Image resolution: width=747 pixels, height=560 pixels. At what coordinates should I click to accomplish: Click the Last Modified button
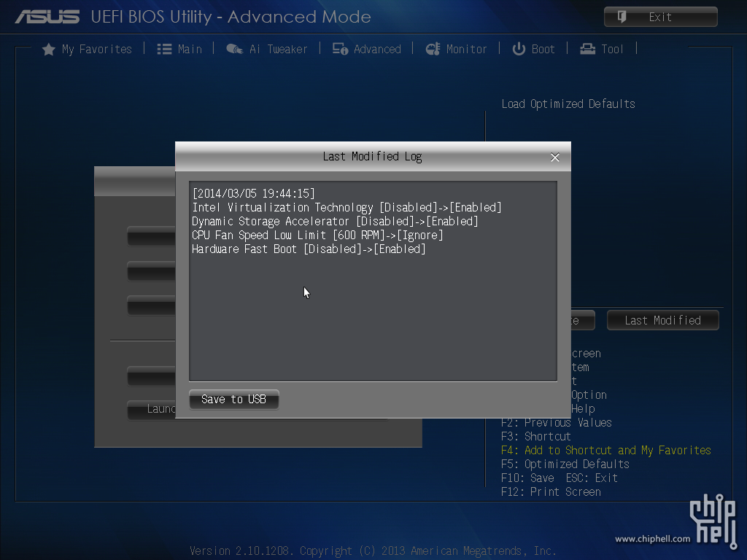point(662,321)
